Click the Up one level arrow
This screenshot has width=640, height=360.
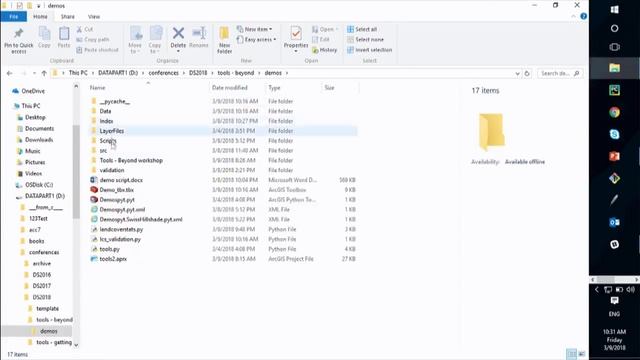44,73
